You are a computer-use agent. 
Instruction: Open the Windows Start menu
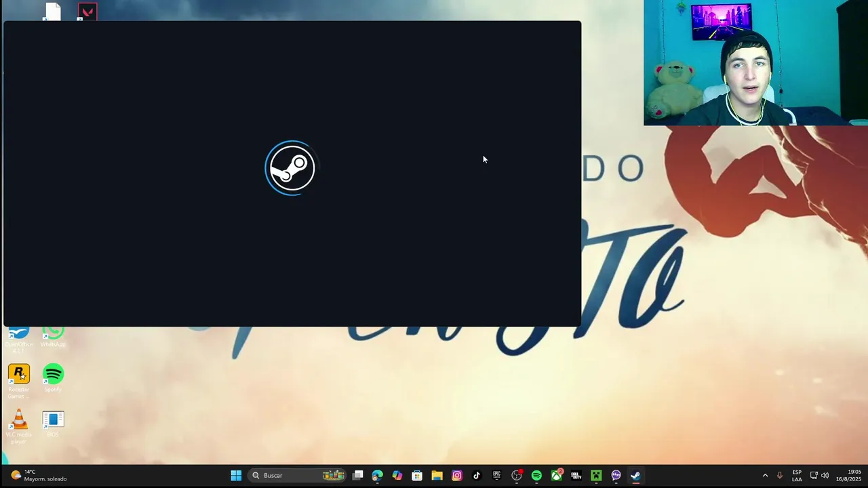[x=236, y=476]
